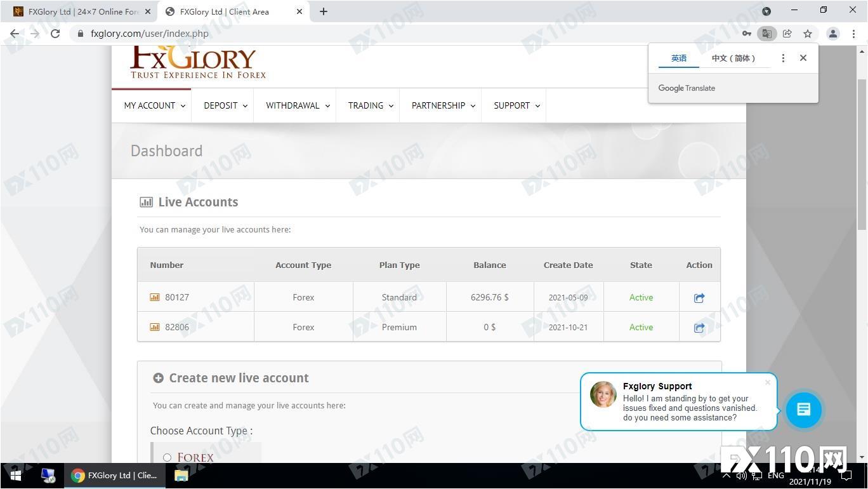Screen dimensions: 868x489
Task: Open Translate options three-dot menu
Action: pyautogui.click(x=783, y=58)
